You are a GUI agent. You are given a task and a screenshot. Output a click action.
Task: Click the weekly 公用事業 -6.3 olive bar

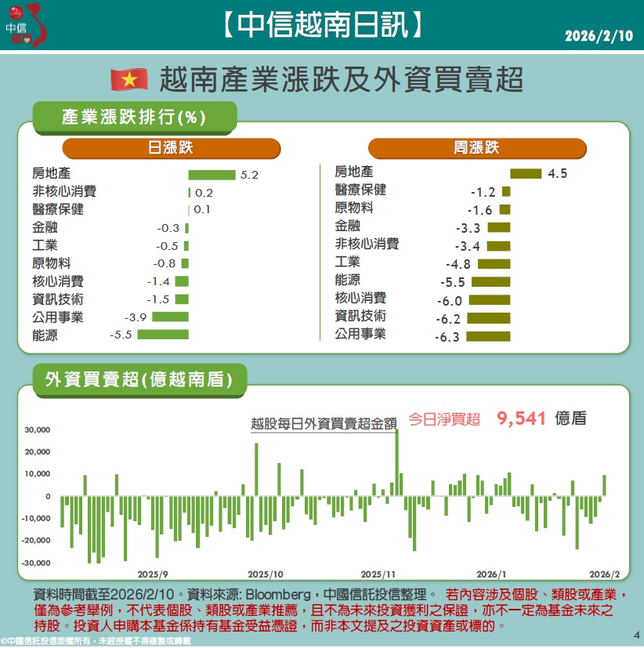pos(488,336)
